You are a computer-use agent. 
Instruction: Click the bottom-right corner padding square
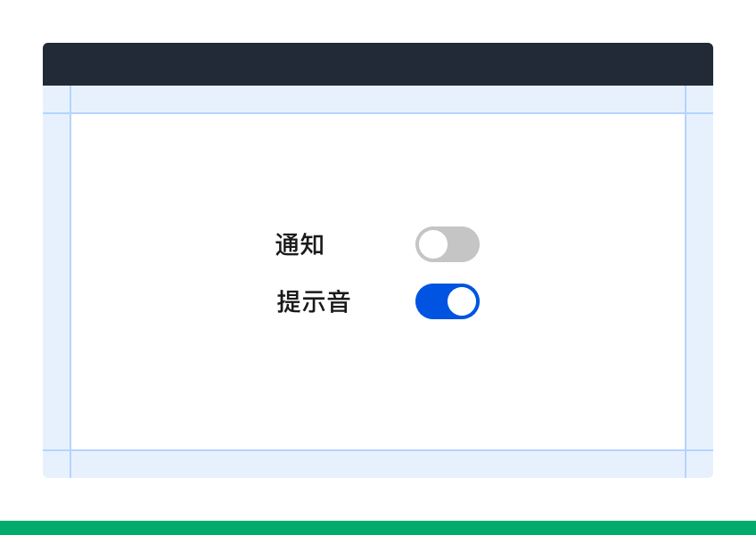[700, 464]
